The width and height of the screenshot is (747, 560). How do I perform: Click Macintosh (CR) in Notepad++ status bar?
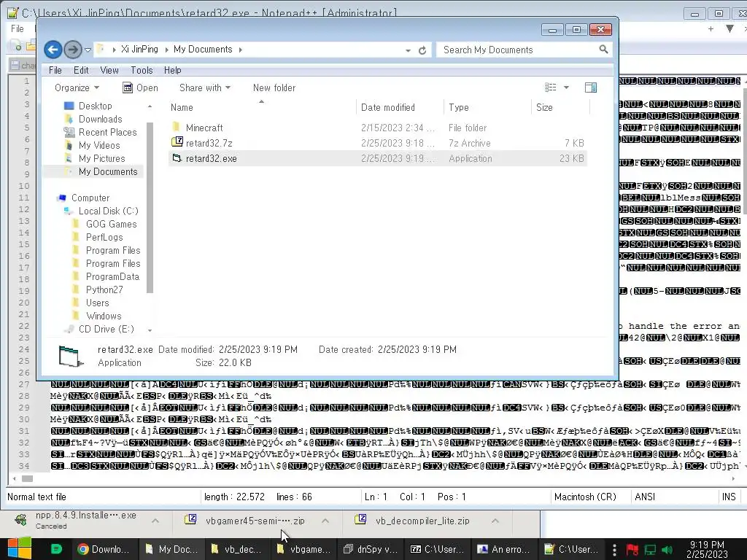pyautogui.click(x=585, y=497)
